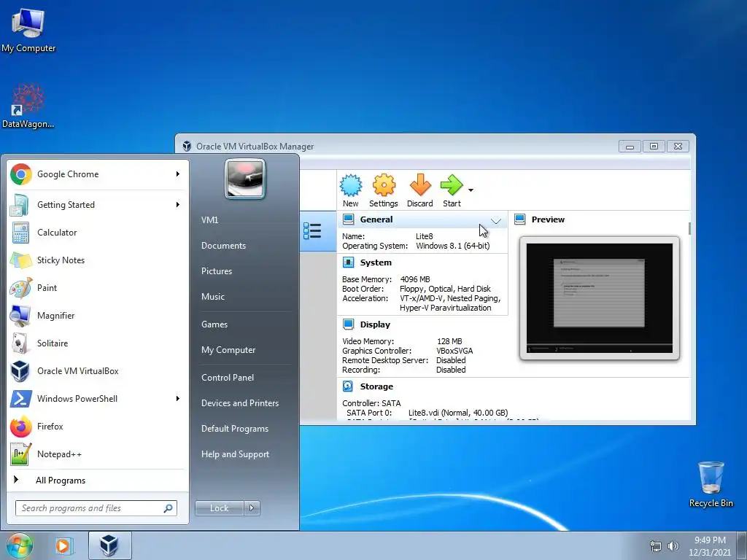Screen dimensions: 747x560
Task: Open Getting Started from Start menu
Action: 96,205
